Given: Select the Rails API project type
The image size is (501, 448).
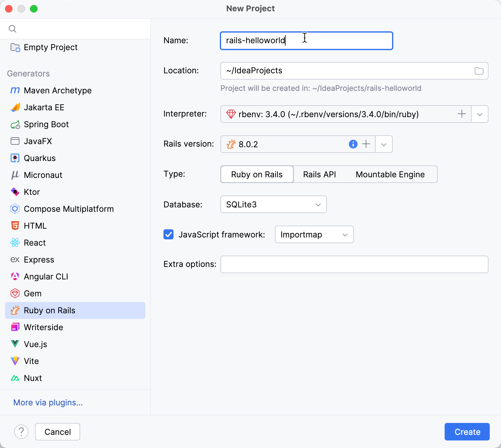Looking at the screenshot, I should pyautogui.click(x=319, y=175).
